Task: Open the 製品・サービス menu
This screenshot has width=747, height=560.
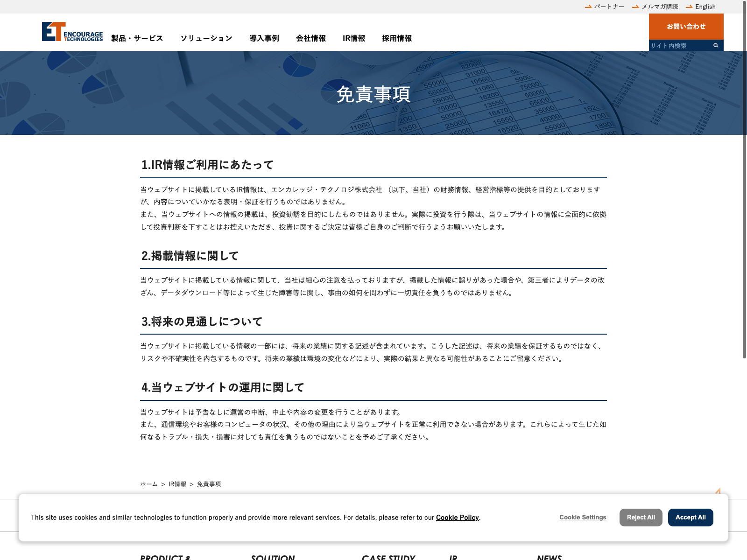Action: (137, 38)
